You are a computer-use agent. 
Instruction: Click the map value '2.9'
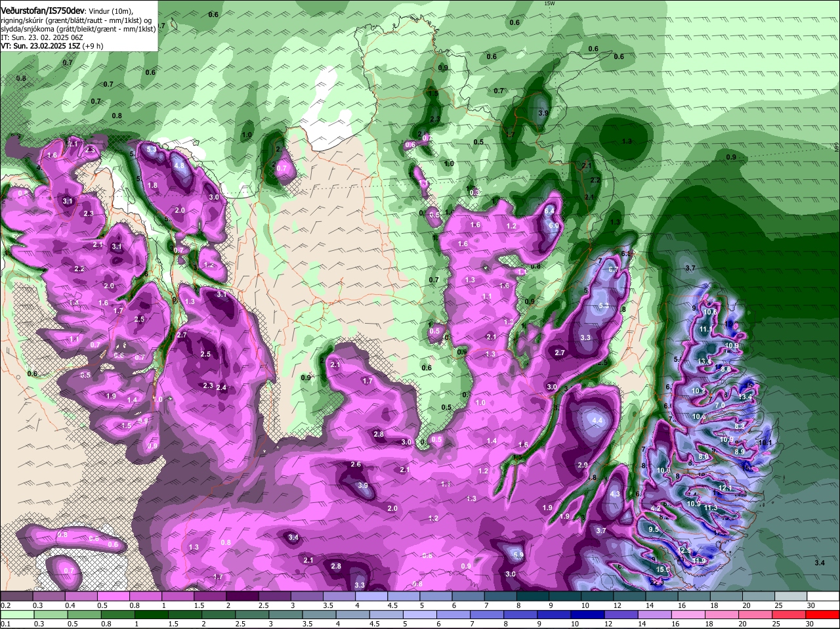click(x=583, y=465)
